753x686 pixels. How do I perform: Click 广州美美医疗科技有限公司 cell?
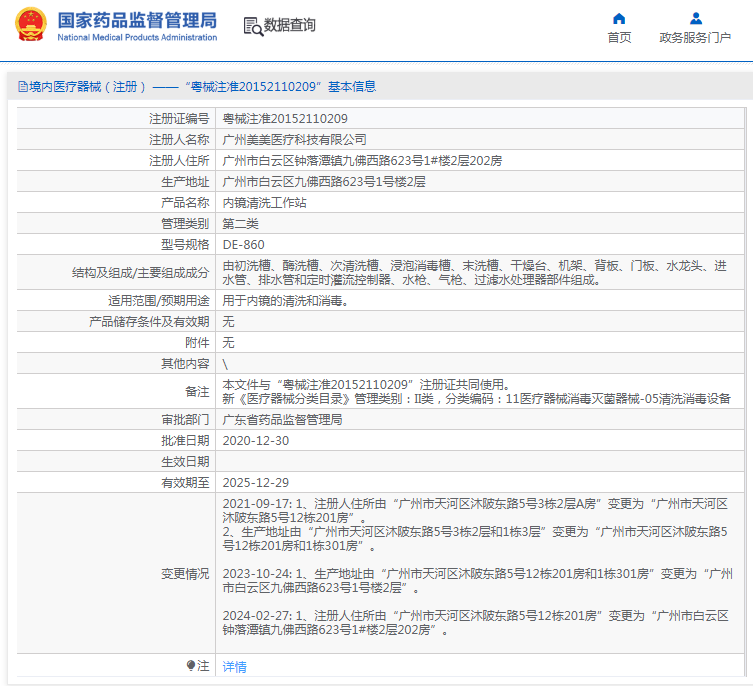click(294, 140)
